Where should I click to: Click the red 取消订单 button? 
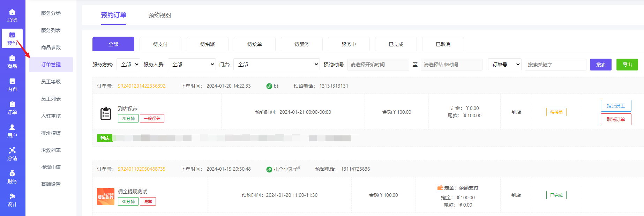tap(616, 119)
